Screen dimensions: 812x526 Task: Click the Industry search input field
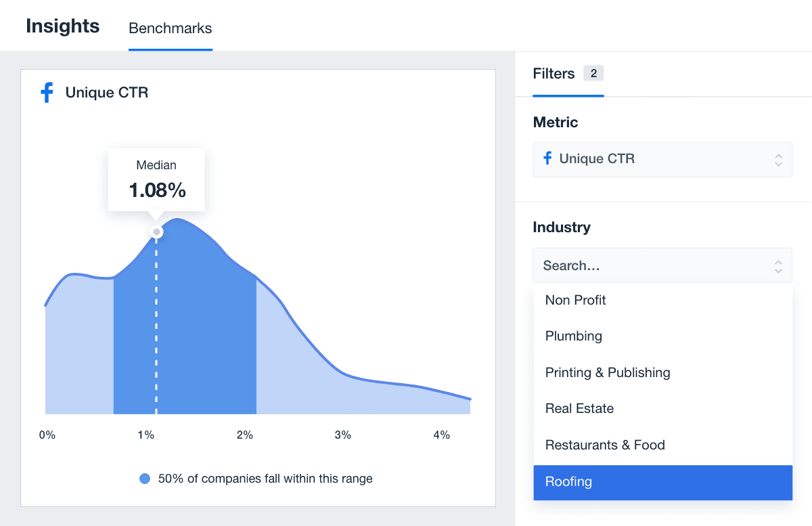[650, 266]
